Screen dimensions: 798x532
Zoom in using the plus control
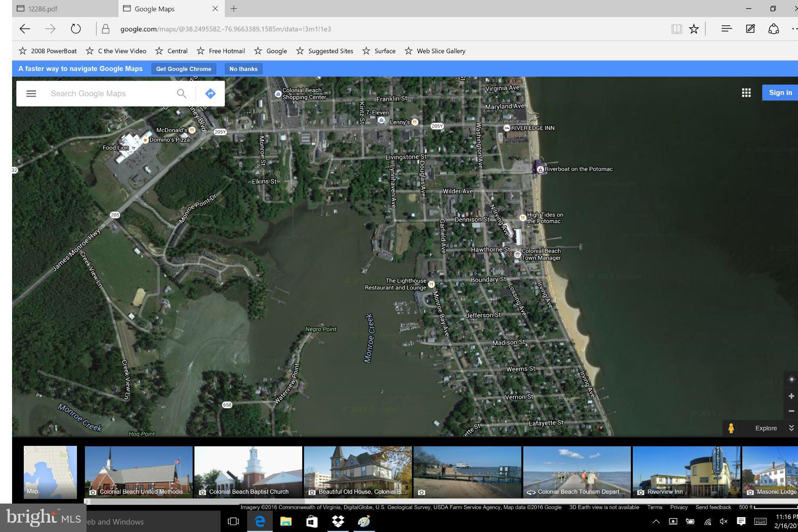click(792, 396)
